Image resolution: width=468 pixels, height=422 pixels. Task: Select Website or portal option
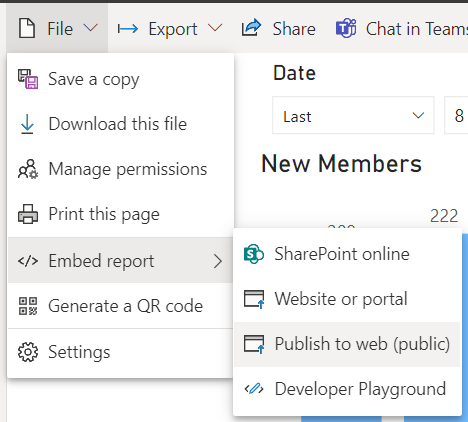click(347, 299)
